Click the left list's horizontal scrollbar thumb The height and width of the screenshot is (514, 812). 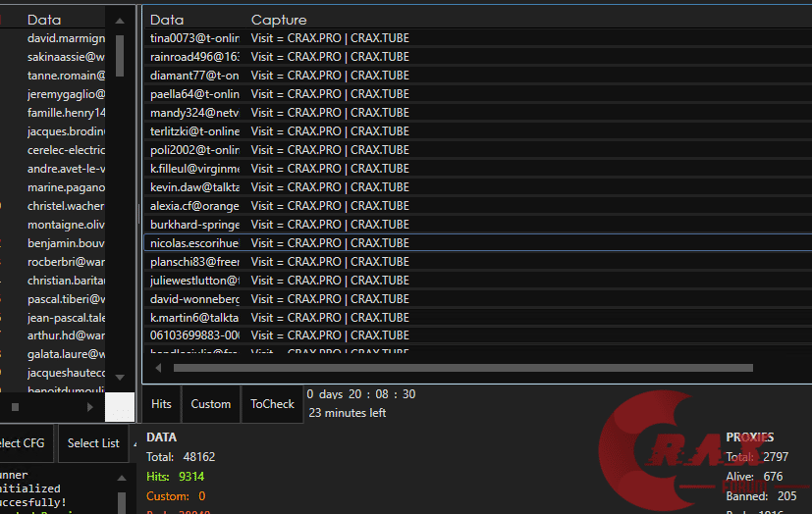[x=15, y=407]
